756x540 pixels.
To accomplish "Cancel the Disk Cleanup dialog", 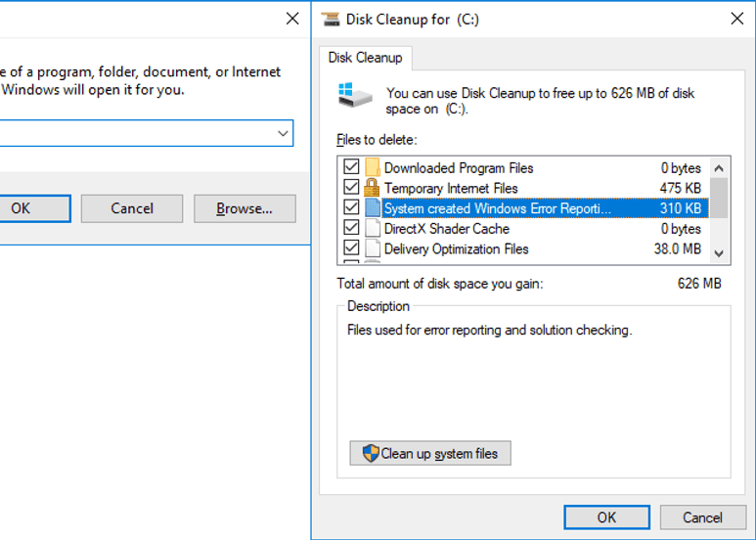I will point(702,517).
